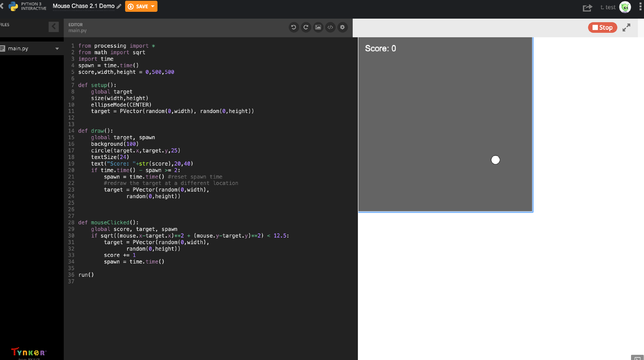The height and width of the screenshot is (360, 644).
Task: Click the redo icon in editor toolbar
Action: [x=306, y=27]
